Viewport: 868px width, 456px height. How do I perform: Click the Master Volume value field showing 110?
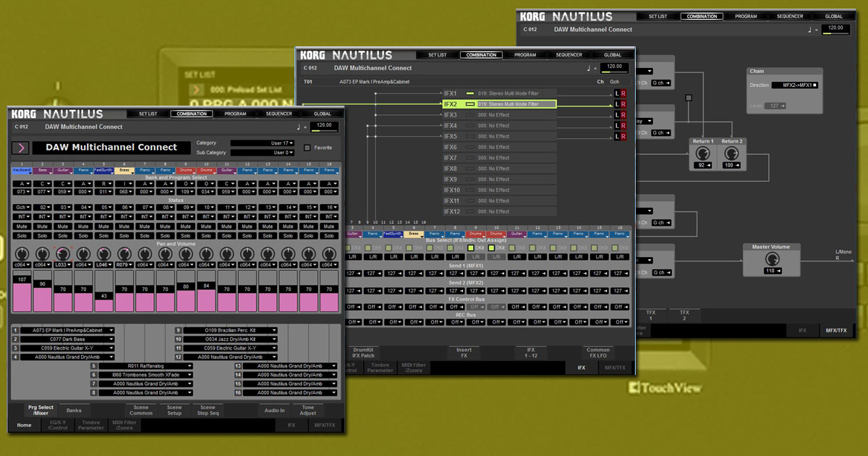771,271
